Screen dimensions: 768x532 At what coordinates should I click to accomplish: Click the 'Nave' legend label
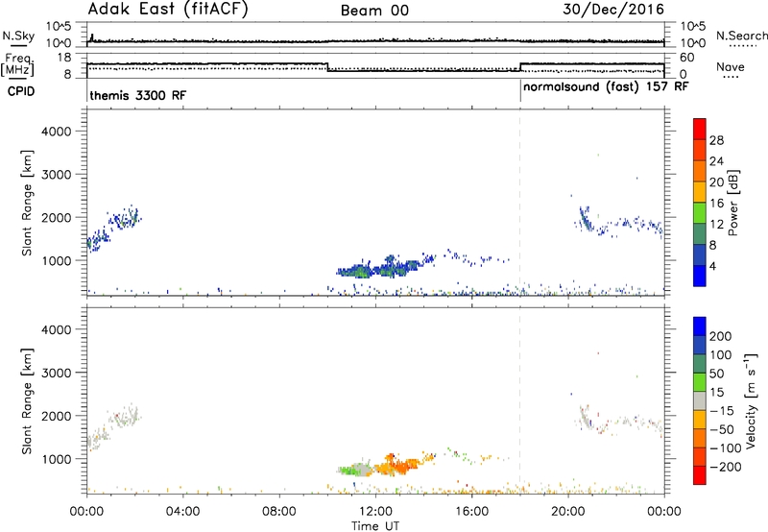[731, 67]
